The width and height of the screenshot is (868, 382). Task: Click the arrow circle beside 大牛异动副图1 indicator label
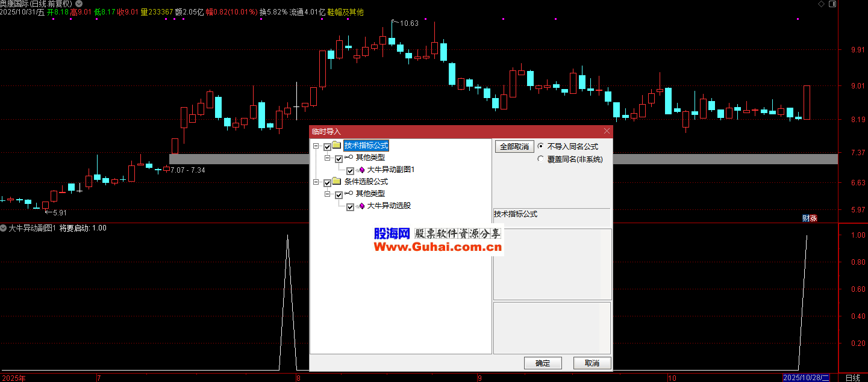[4, 228]
